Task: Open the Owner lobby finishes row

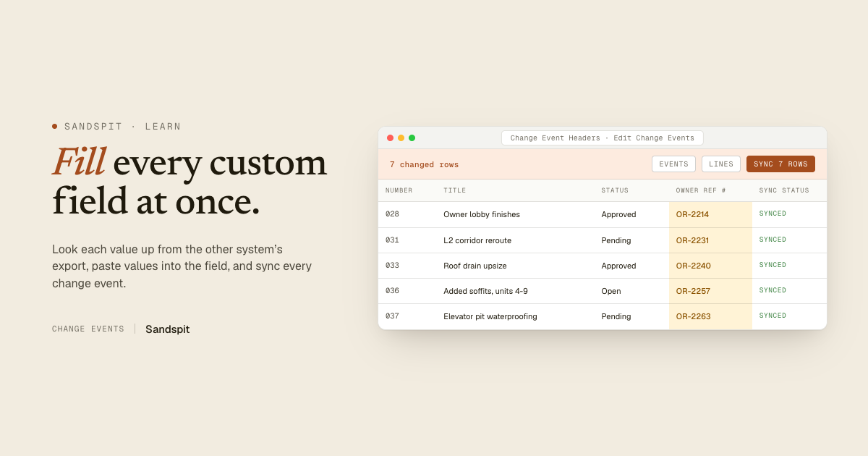Action: [x=602, y=214]
